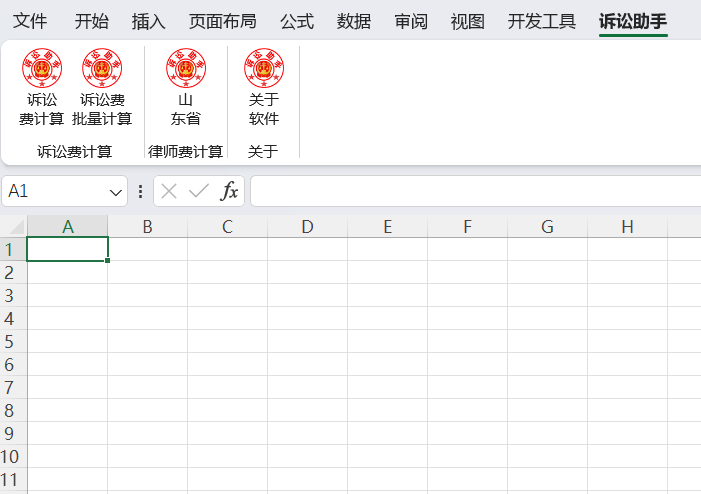Open the 诉讼费计算 calculator icon
This screenshot has width=701, height=494.
tap(41, 88)
